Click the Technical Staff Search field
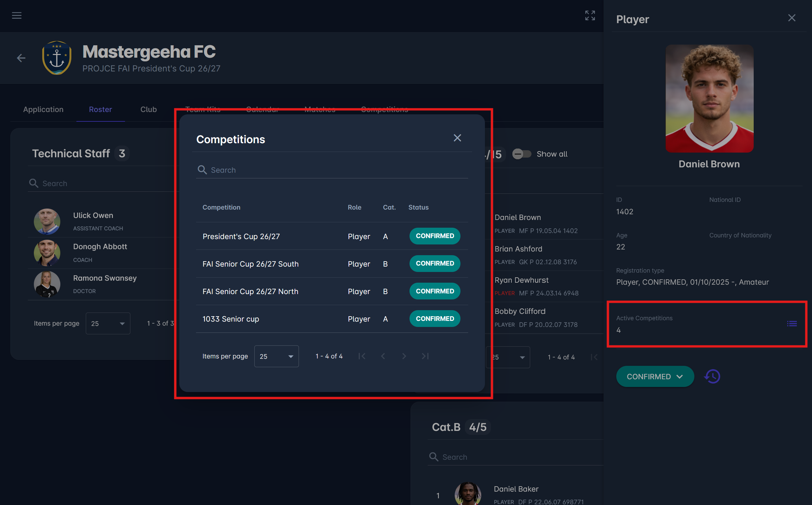 pyautogui.click(x=103, y=183)
